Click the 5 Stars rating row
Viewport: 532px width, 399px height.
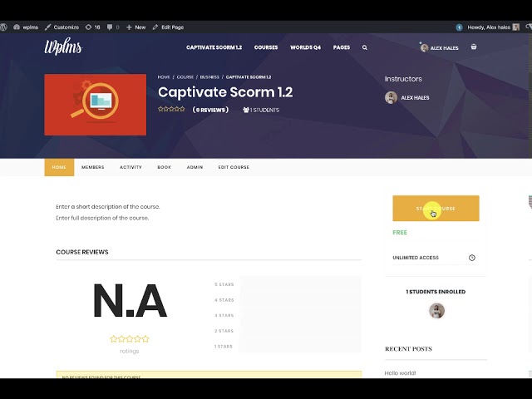click(288, 284)
